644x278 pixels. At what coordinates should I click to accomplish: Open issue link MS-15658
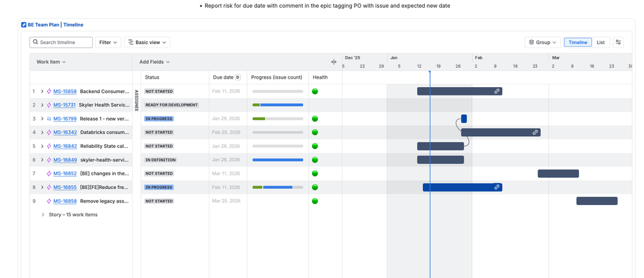[65, 92]
